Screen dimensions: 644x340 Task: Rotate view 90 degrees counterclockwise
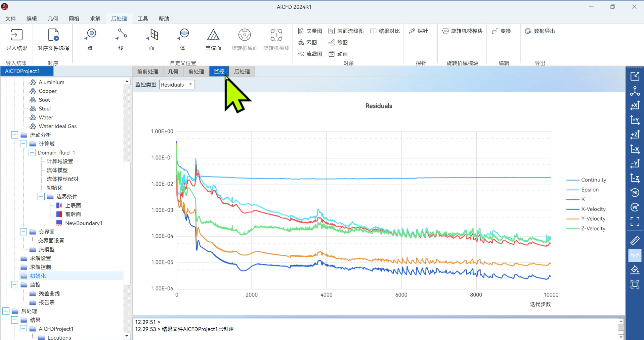pos(635,193)
